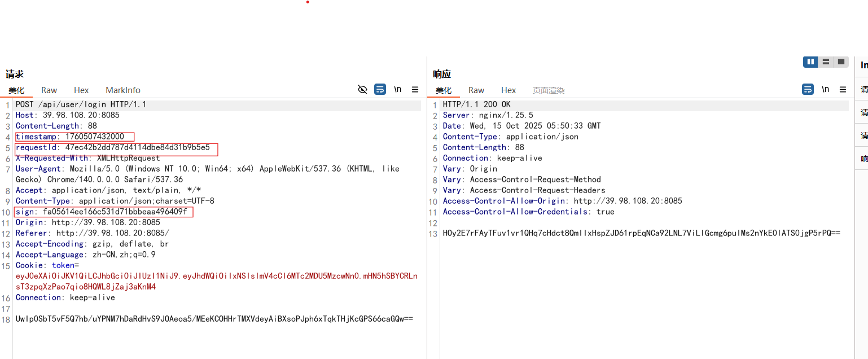Click the timestamp header value in the request

pyautogui.click(x=94, y=137)
